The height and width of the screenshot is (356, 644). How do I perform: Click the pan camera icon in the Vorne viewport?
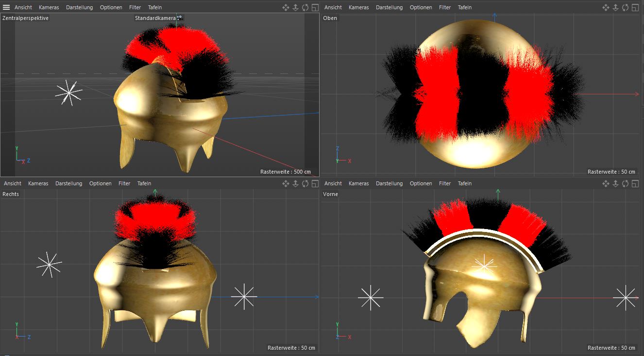(x=606, y=183)
